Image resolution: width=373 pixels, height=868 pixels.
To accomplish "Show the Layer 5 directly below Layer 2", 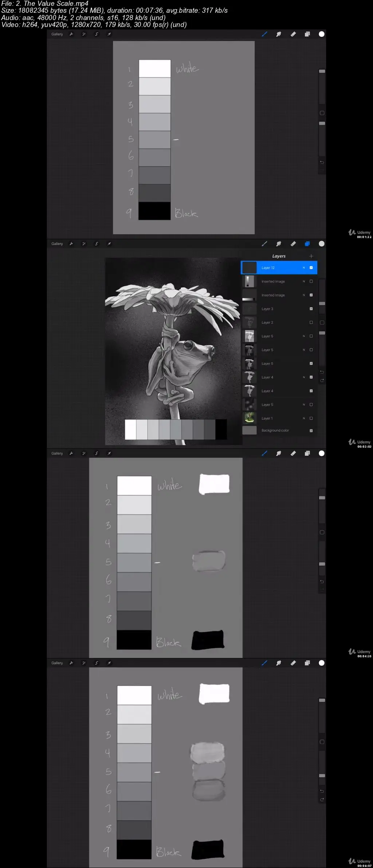I will (311, 336).
